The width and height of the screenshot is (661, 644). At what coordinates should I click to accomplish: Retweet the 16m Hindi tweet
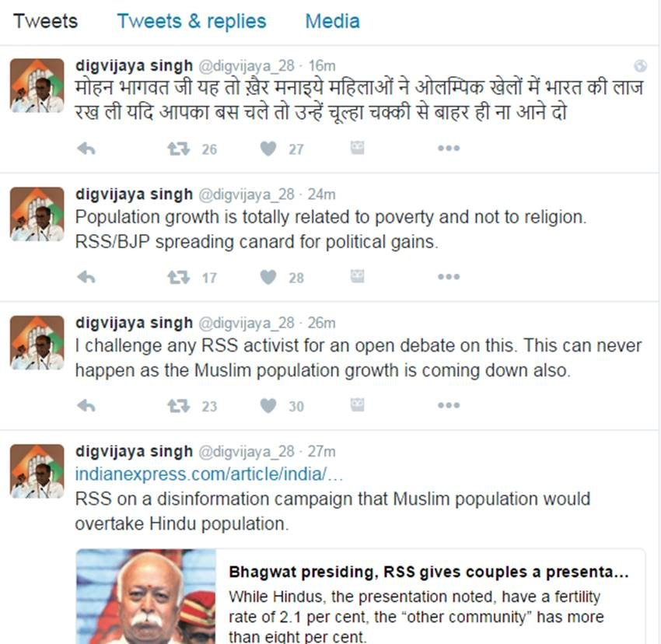pos(178,149)
